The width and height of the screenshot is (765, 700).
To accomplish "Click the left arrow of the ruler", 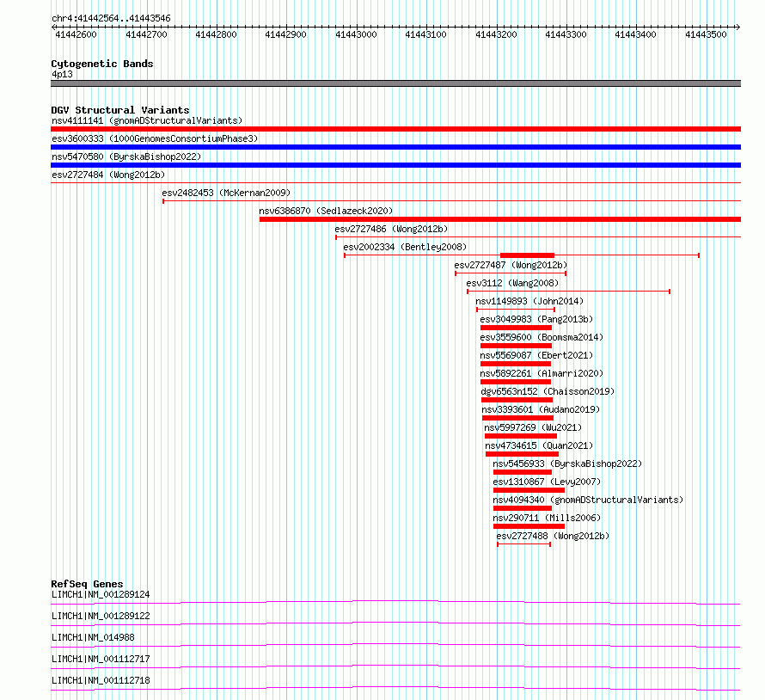I will [53, 27].
